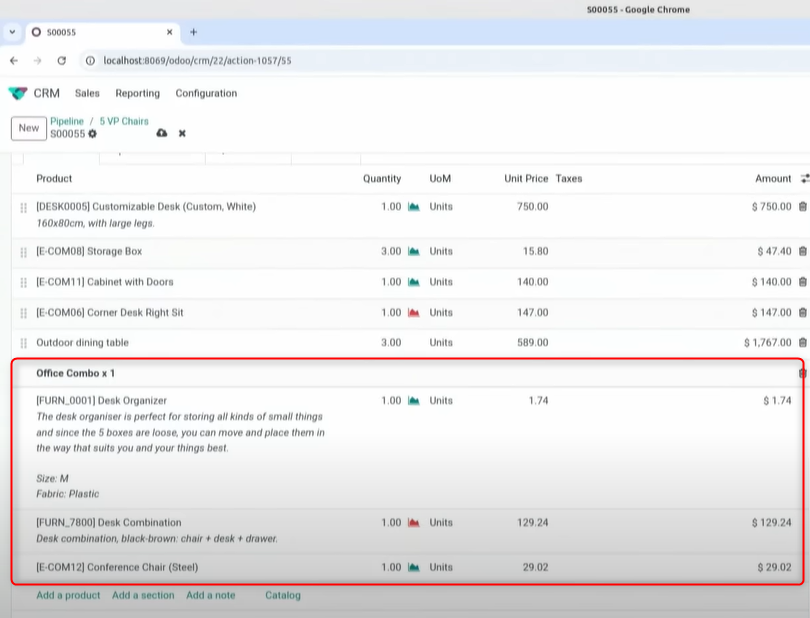Viewport: 810px width, 618px height.
Task: Click drag handle for Storage Box row
Action: (23, 252)
